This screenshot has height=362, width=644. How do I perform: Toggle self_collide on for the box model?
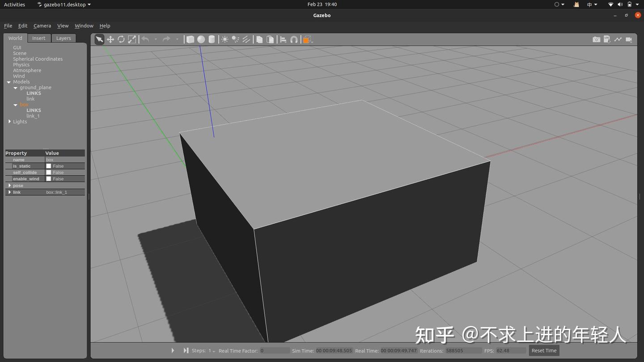point(48,172)
